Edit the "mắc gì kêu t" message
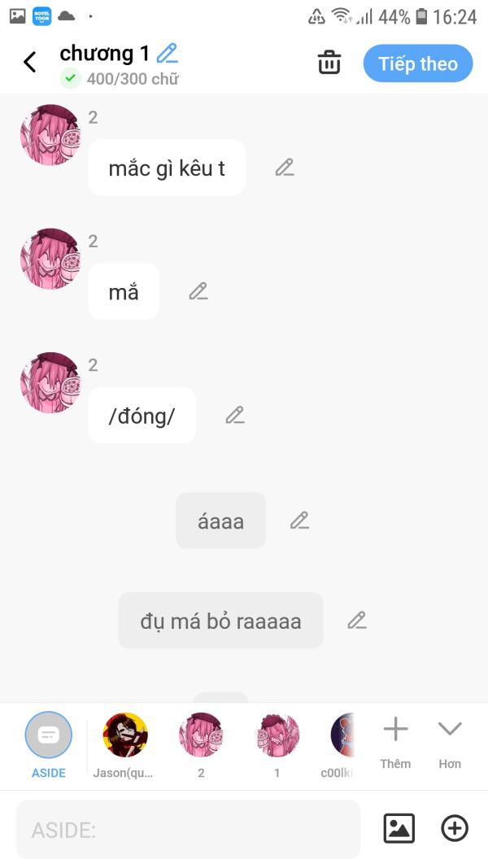Image resolution: width=488 pixels, height=868 pixels. (x=285, y=168)
